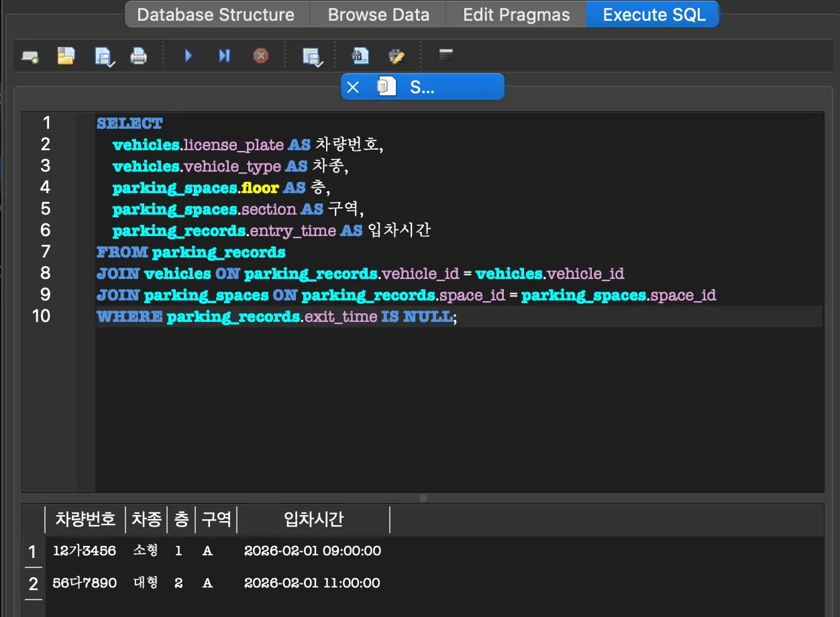Open an SQL file from disk
Viewport: 840px width, 617px height.
pos(65,56)
